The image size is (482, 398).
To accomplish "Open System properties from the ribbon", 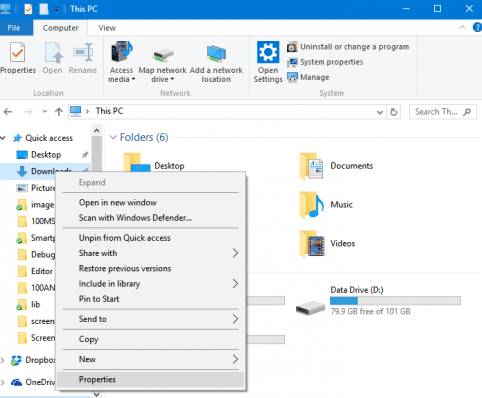I will (x=325, y=62).
